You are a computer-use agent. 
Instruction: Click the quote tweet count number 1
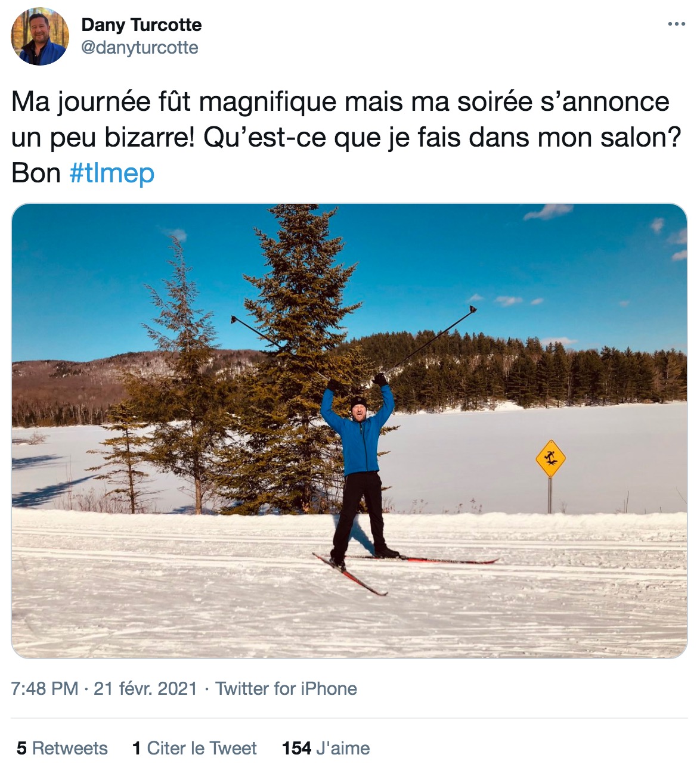pos(137,748)
